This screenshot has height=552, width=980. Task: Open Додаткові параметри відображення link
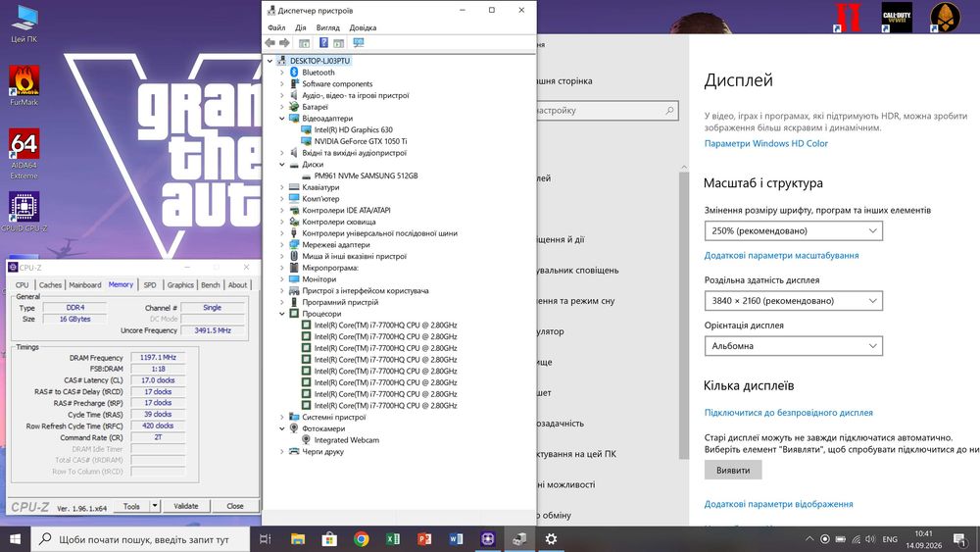(x=778, y=504)
